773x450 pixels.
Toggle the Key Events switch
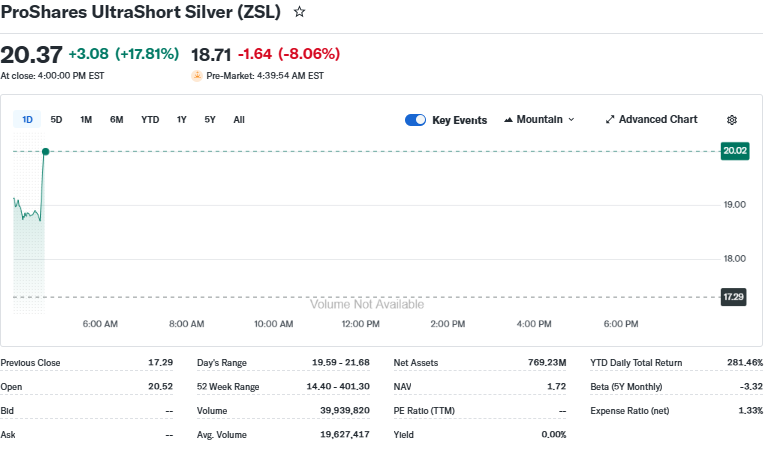415,120
